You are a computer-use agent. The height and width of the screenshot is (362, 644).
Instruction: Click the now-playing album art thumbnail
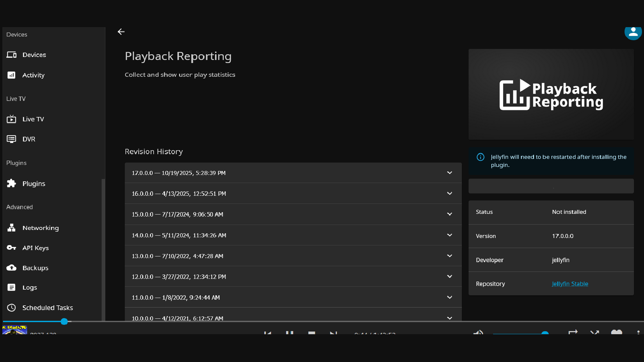(14, 330)
